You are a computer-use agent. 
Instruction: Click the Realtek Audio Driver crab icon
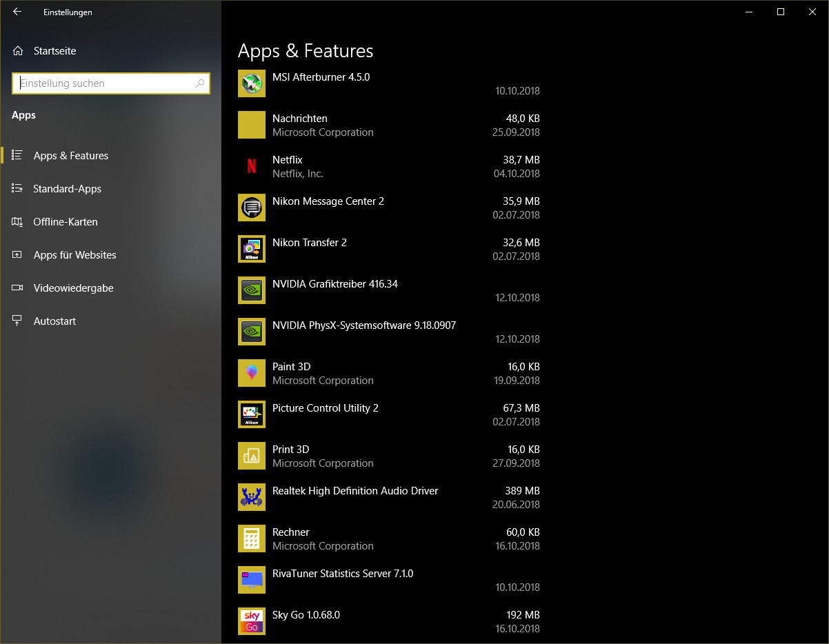(x=252, y=497)
